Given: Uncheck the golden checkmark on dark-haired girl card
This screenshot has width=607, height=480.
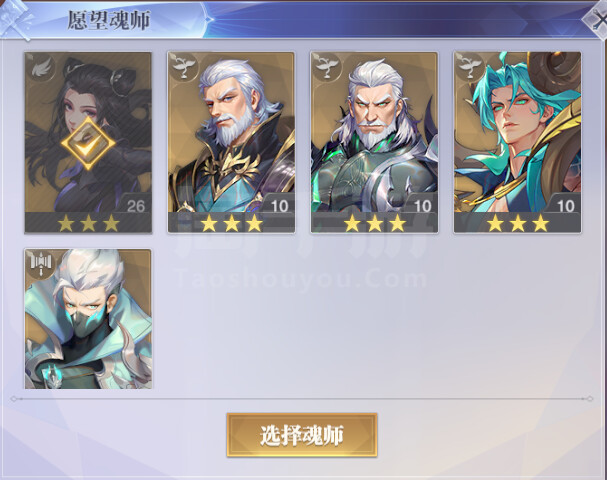Looking at the screenshot, I should pyautogui.click(x=88, y=143).
